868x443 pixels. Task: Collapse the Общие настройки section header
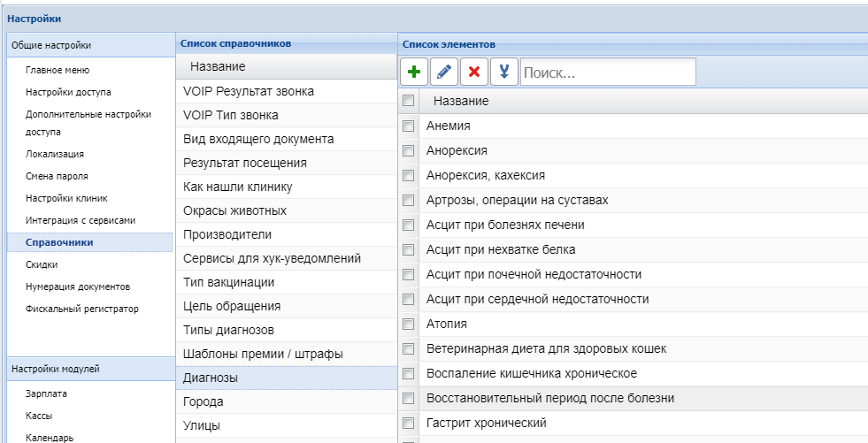(x=88, y=45)
